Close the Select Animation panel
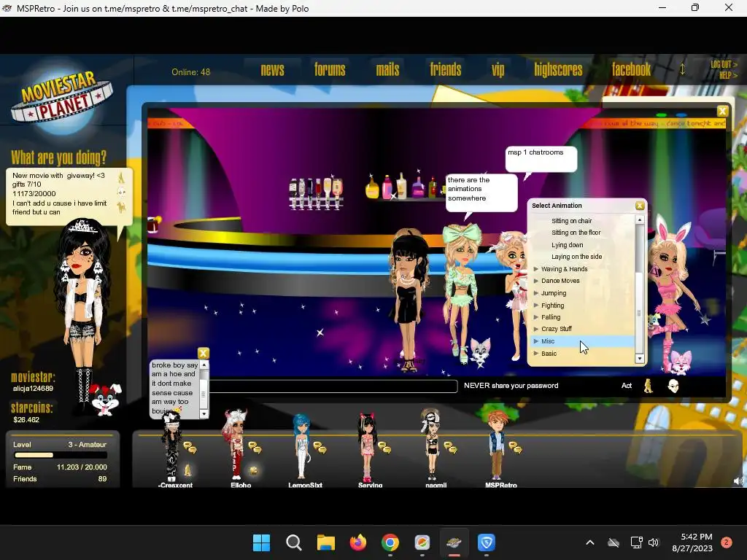747x560 pixels. click(x=640, y=206)
